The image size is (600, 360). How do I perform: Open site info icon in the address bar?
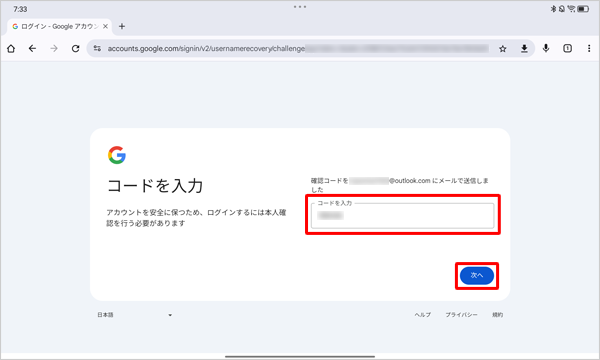click(97, 49)
